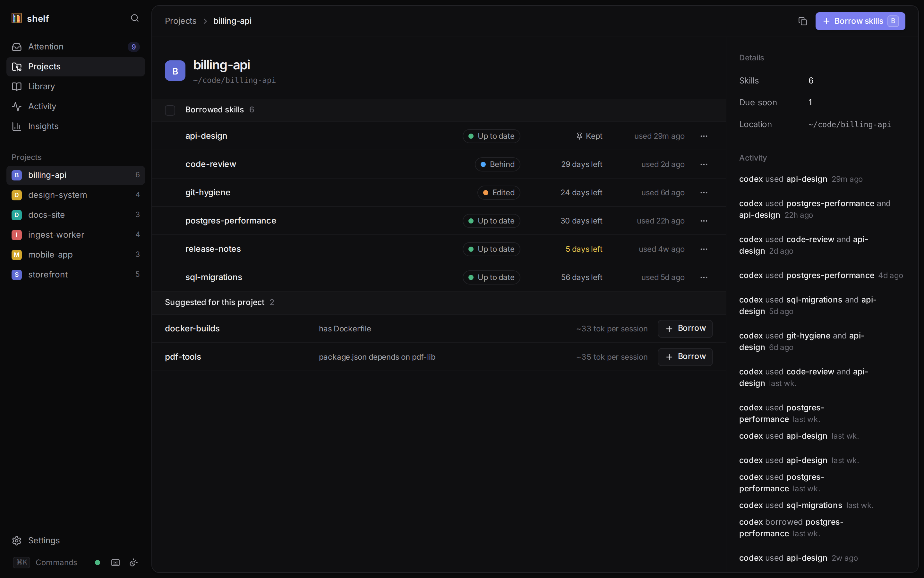Open Insights in the sidebar

pyautogui.click(x=76, y=126)
